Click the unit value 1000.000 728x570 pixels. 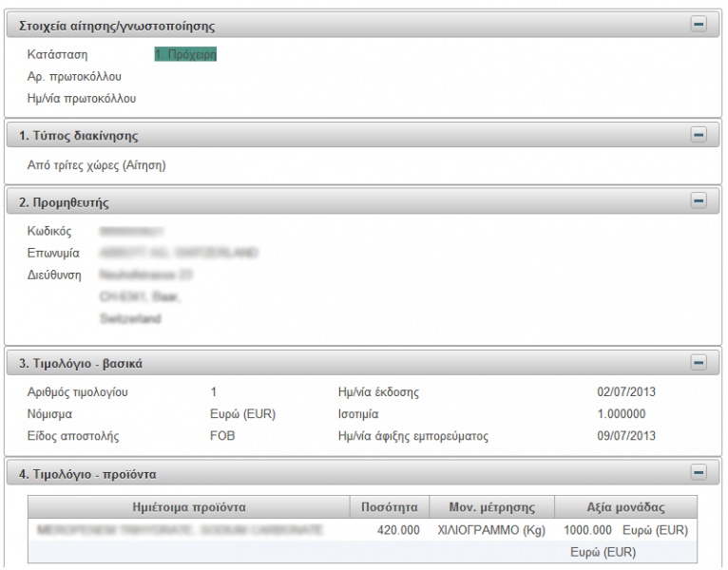(587, 530)
